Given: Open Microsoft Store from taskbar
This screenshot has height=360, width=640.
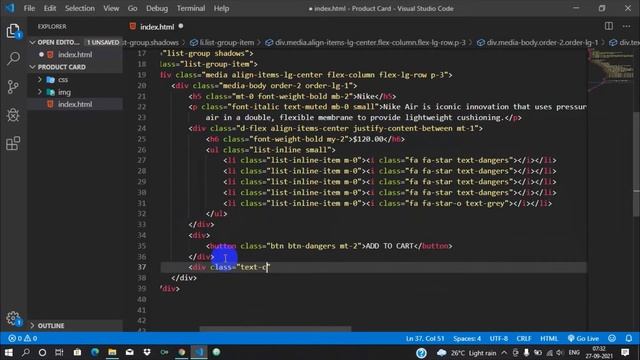Looking at the screenshot, I should point(77,352).
